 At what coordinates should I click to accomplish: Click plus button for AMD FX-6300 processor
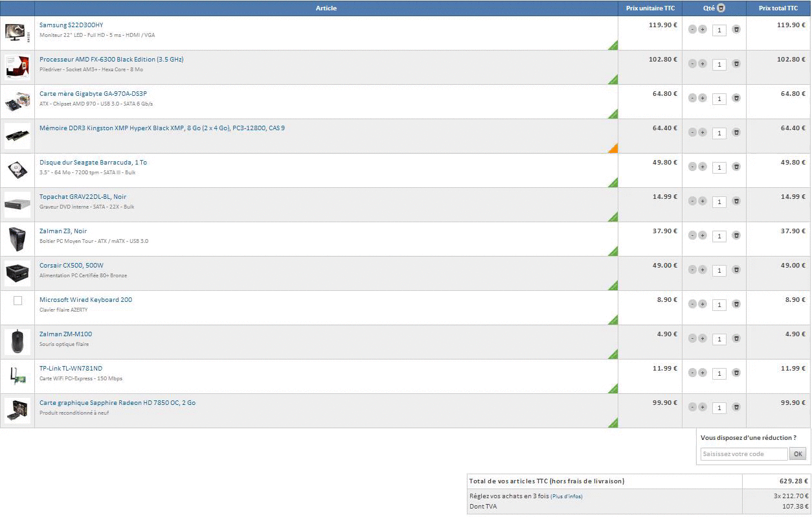pyautogui.click(x=703, y=63)
